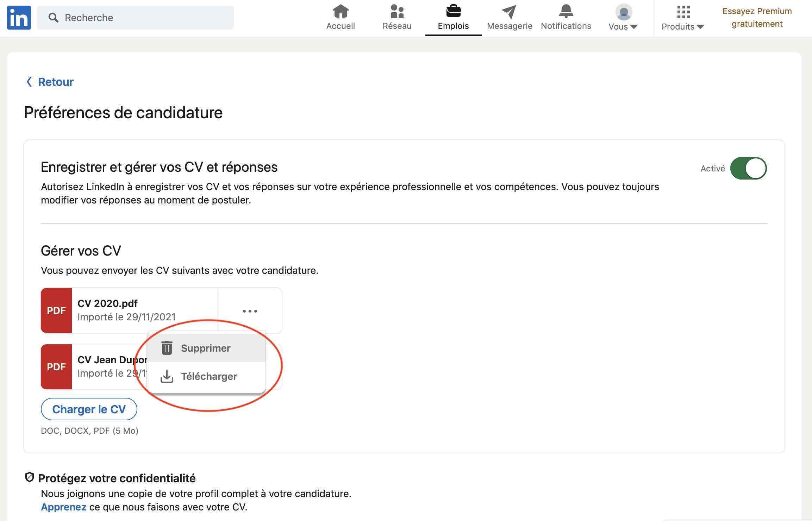Image resolution: width=812 pixels, height=521 pixels.
Task: Click the LinkedIn logo icon top left
Action: 18,17
